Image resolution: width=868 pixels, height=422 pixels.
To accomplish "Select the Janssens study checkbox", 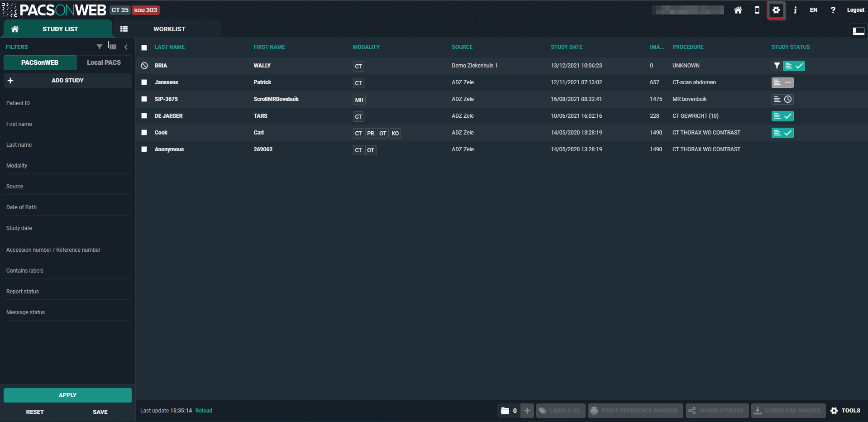I will coord(144,82).
